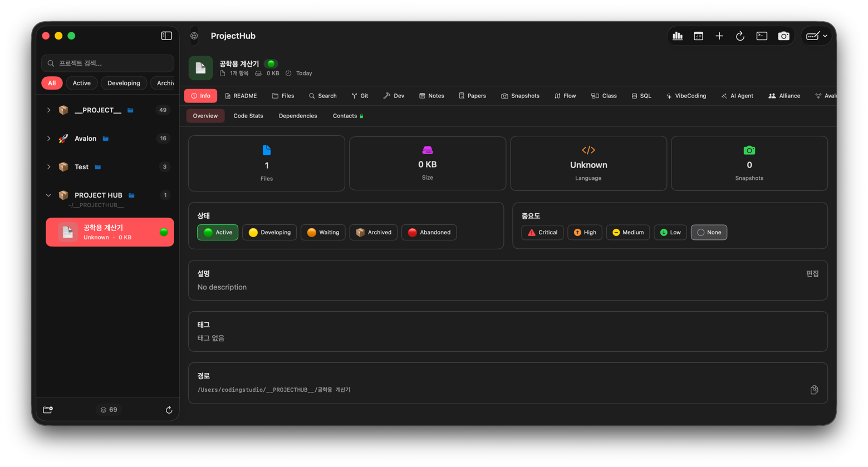This screenshot has height=467, width=868.
Task: Click the 프로젝트 검색 search field
Action: 108,63
